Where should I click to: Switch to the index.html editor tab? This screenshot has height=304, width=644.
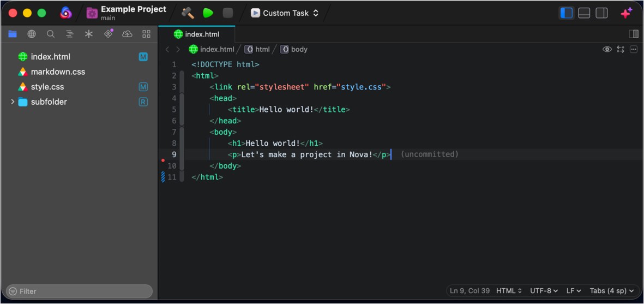[x=197, y=34]
